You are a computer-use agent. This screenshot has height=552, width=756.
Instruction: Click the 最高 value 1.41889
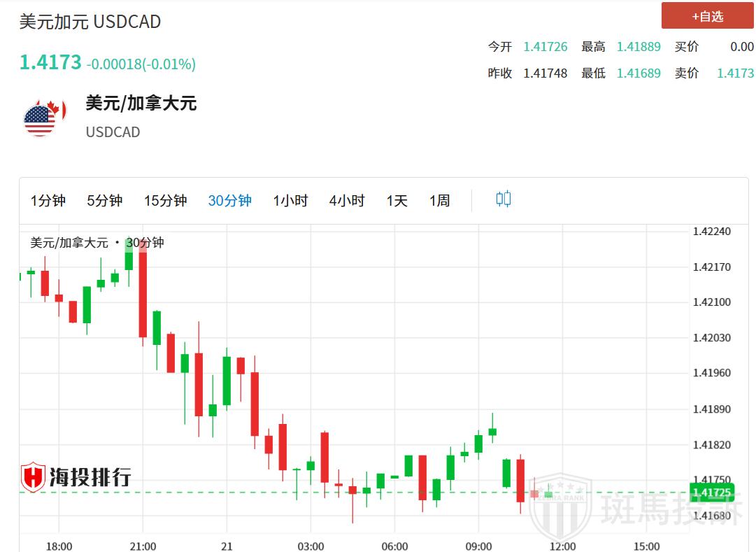pos(638,47)
